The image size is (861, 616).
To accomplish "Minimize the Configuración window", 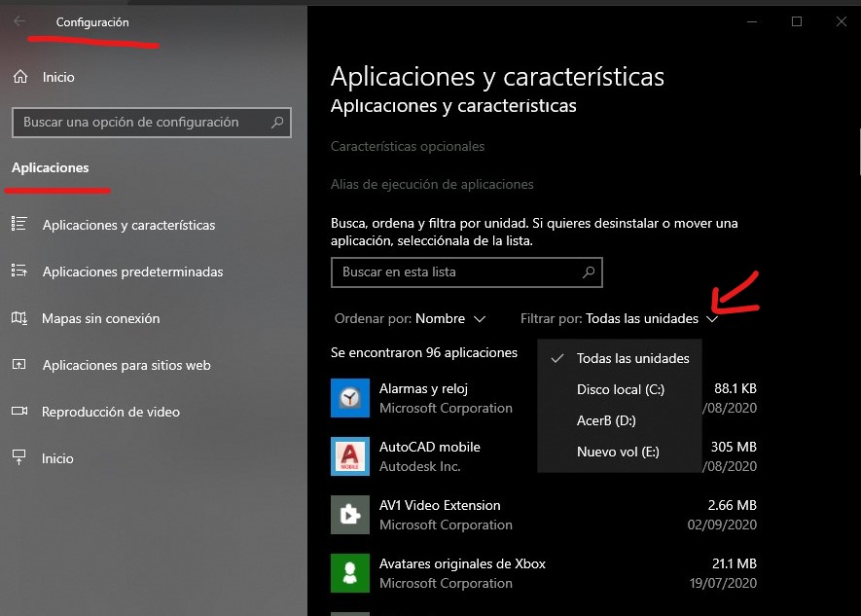I will 752,21.
